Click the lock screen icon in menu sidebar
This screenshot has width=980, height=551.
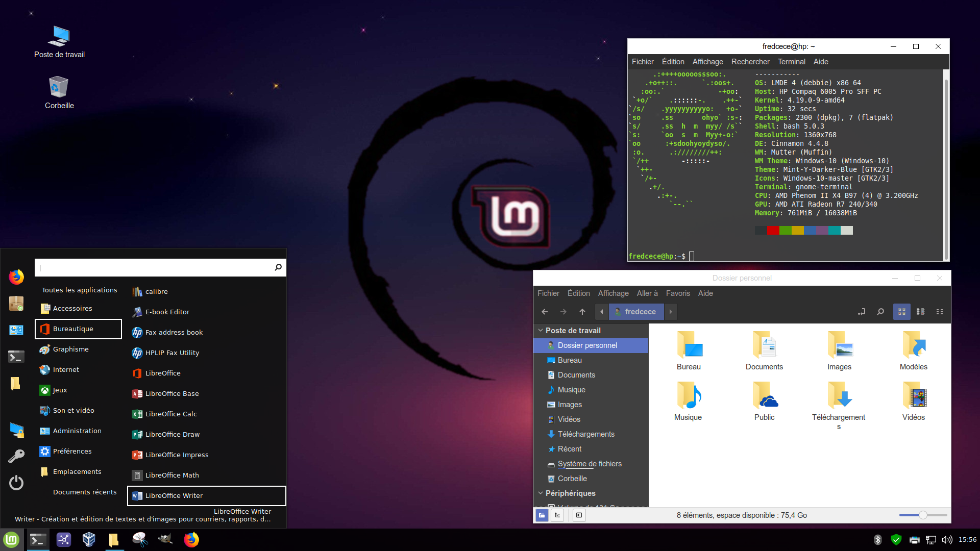[x=16, y=430]
